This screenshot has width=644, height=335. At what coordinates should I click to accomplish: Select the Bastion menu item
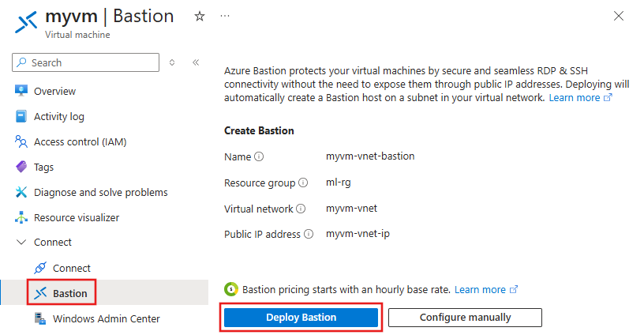tap(69, 293)
